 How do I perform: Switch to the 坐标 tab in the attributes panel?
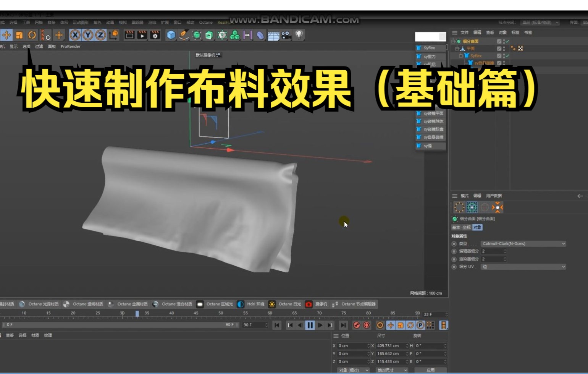pos(466,227)
